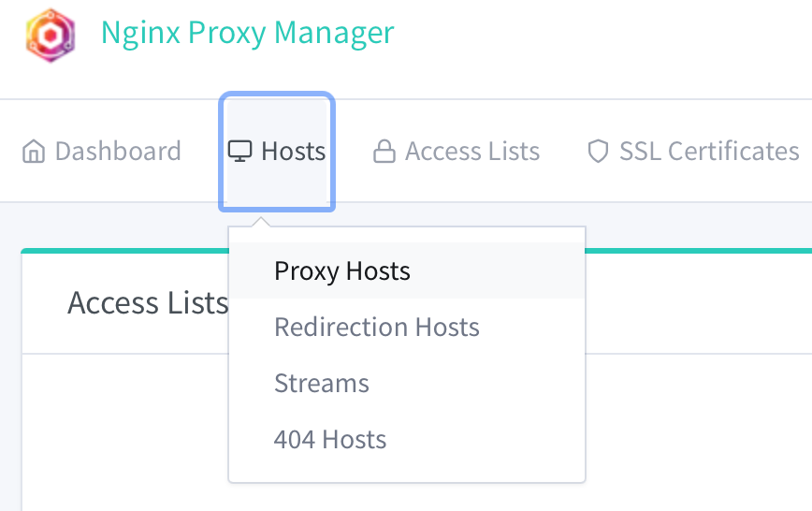Switch to the SSL Certificates tab
The width and height of the screenshot is (812, 511).
[693, 152]
